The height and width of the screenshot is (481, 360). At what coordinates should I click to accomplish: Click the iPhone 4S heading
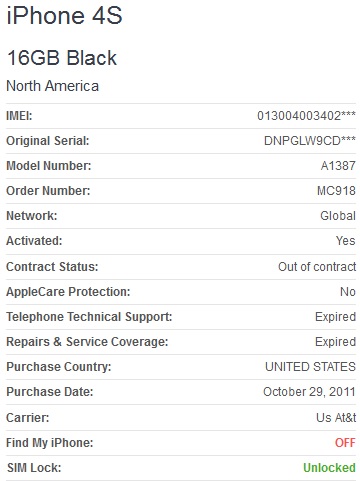(x=65, y=15)
